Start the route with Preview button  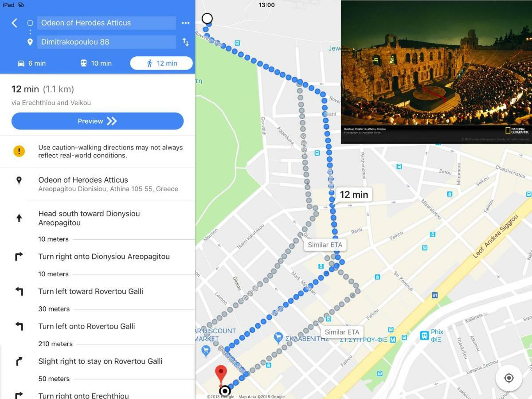[98, 121]
